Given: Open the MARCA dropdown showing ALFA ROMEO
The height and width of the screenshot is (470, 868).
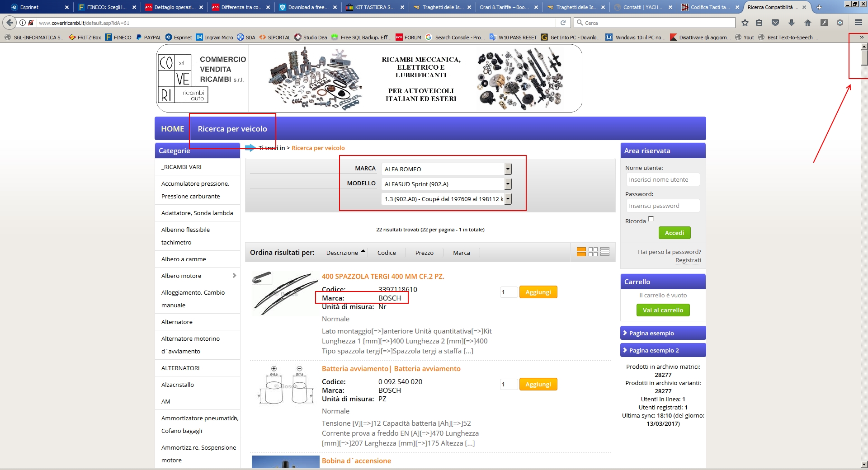Looking at the screenshot, I should click(x=446, y=169).
